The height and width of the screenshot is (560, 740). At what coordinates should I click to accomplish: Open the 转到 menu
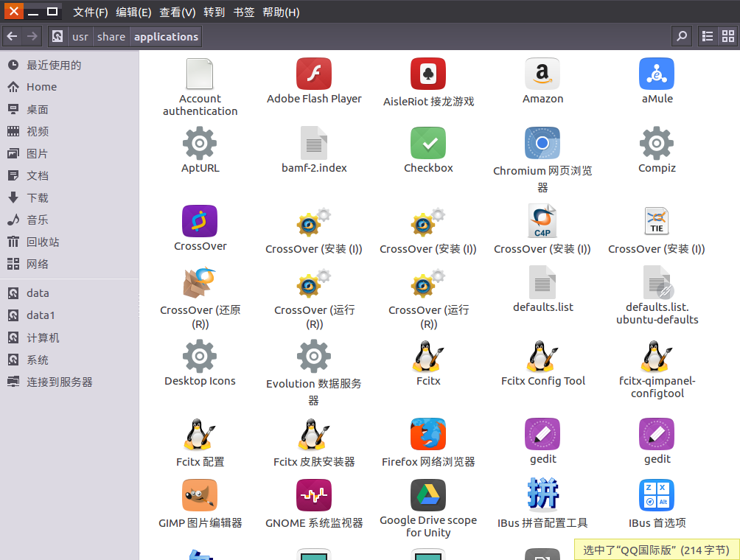(214, 13)
